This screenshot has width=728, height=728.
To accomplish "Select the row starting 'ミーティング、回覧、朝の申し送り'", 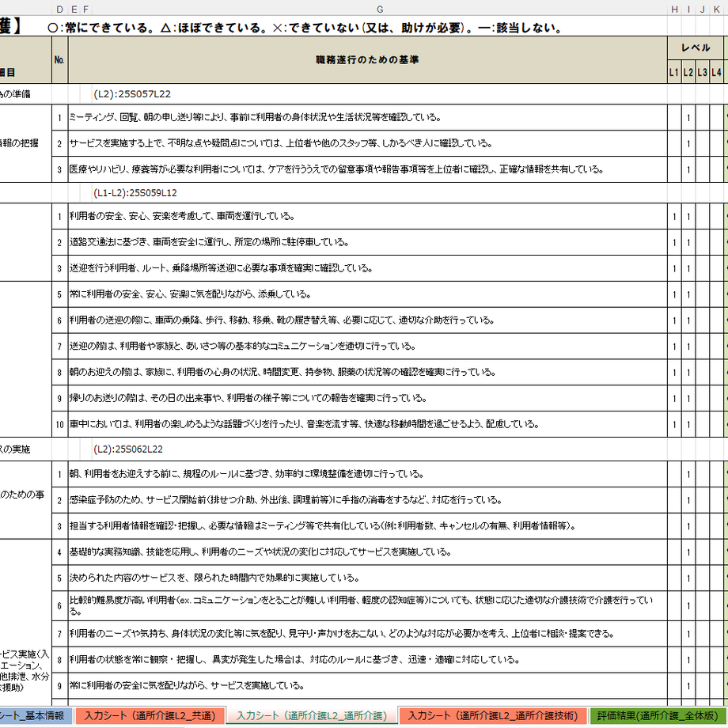I will point(368,117).
